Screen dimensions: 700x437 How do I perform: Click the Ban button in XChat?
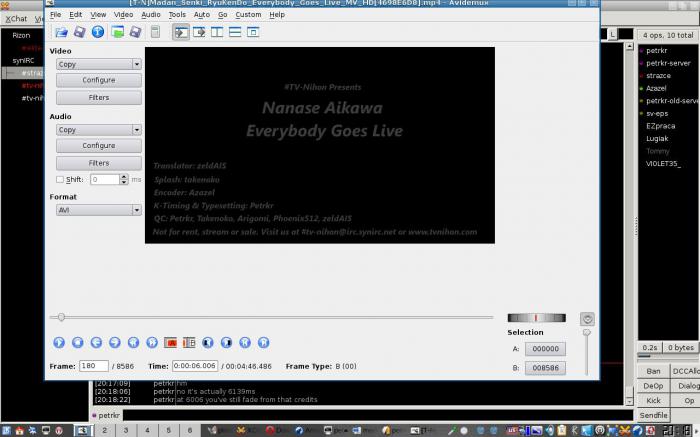653,371
